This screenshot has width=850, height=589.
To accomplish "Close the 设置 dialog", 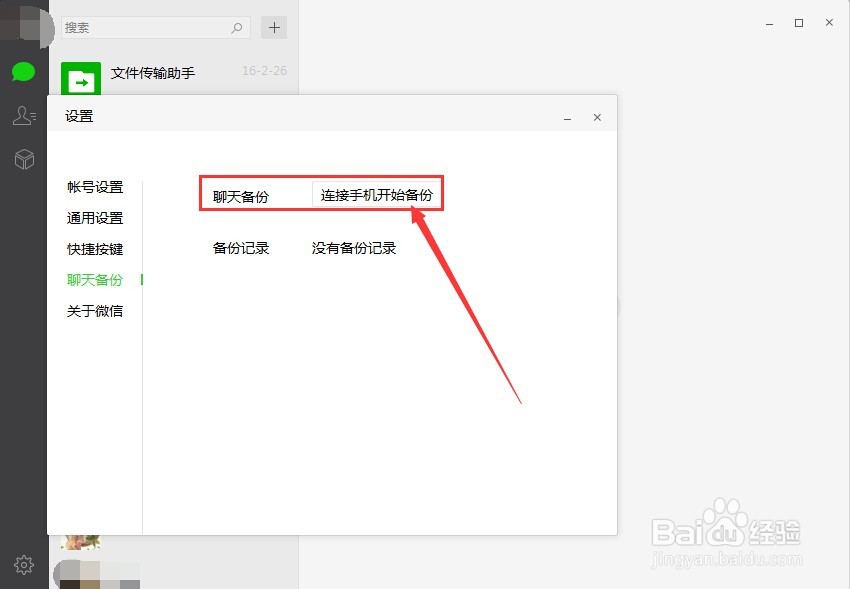I will (597, 117).
